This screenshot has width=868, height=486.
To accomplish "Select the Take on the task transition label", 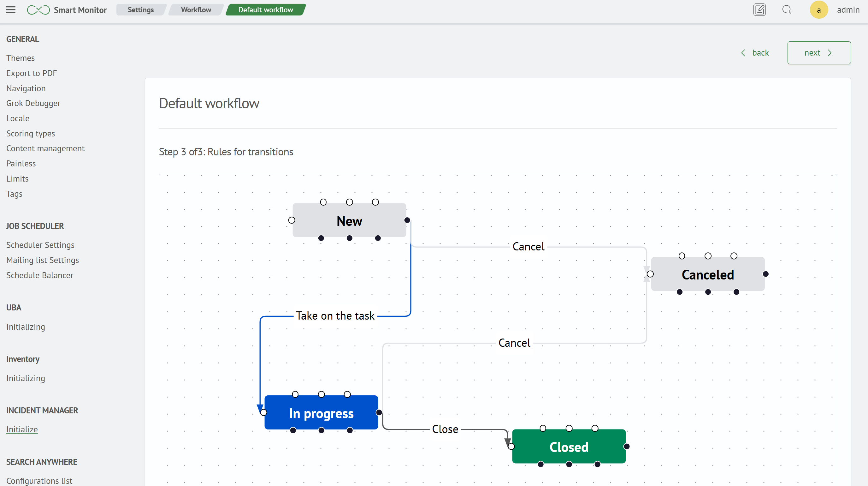I will click(x=335, y=316).
